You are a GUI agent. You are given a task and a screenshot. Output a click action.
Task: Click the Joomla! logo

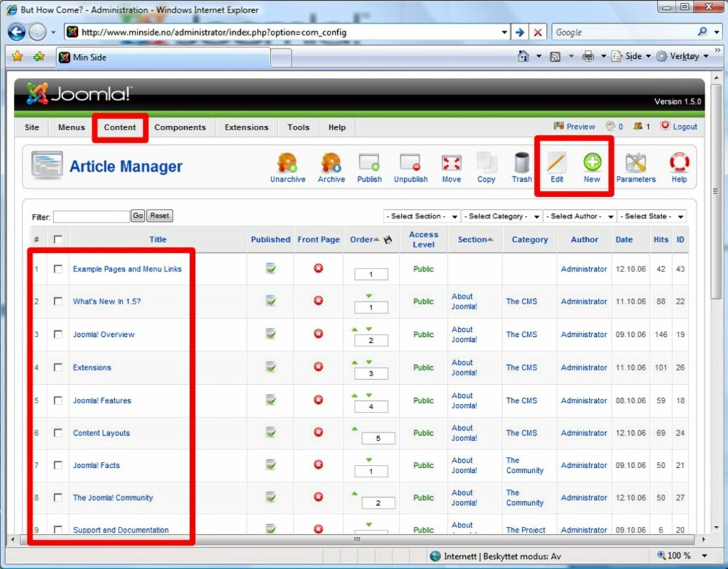tap(79, 94)
